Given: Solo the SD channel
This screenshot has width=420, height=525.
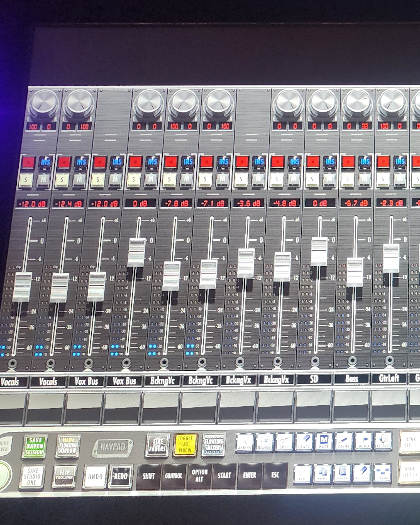Looking at the screenshot, I should (x=312, y=180).
